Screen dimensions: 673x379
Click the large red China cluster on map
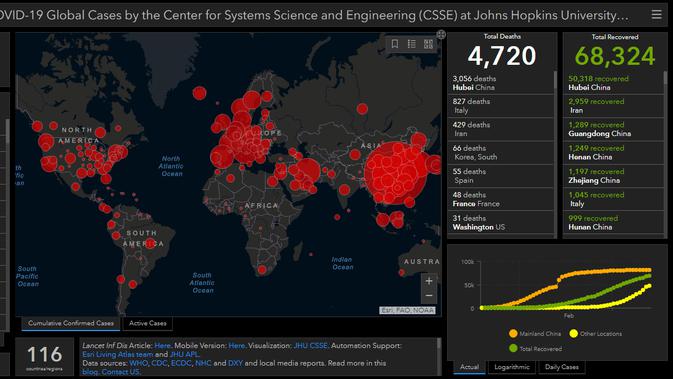tap(395, 173)
